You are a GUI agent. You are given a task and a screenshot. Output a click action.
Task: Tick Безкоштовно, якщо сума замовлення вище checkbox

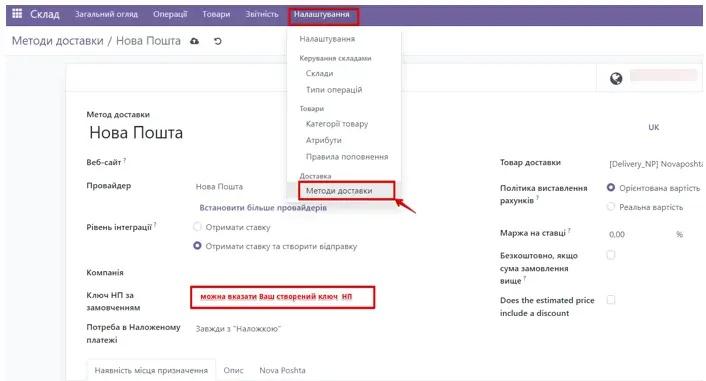click(x=611, y=255)
